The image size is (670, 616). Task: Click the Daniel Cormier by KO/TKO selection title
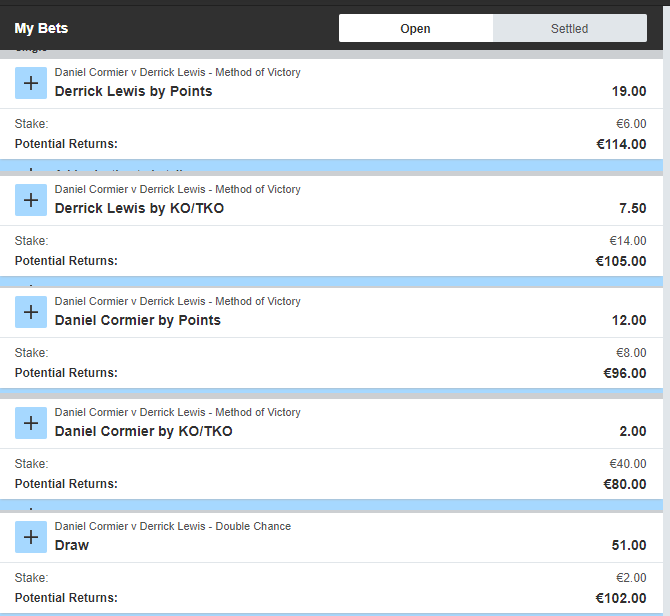pyautogui.click(x=144, y=431)
